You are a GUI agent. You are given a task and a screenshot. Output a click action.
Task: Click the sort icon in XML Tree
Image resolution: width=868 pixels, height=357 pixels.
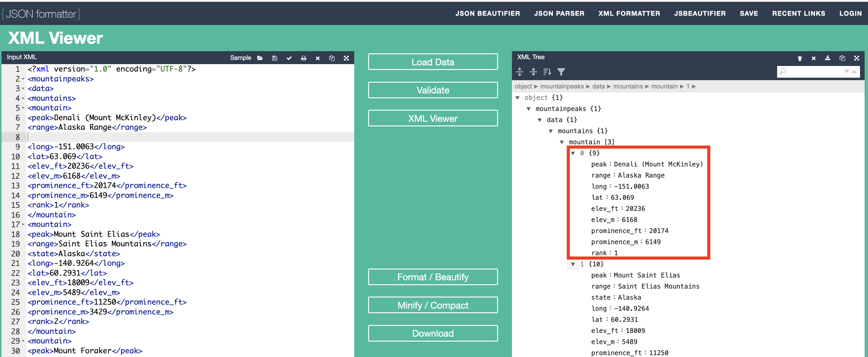tap(547, 72)
